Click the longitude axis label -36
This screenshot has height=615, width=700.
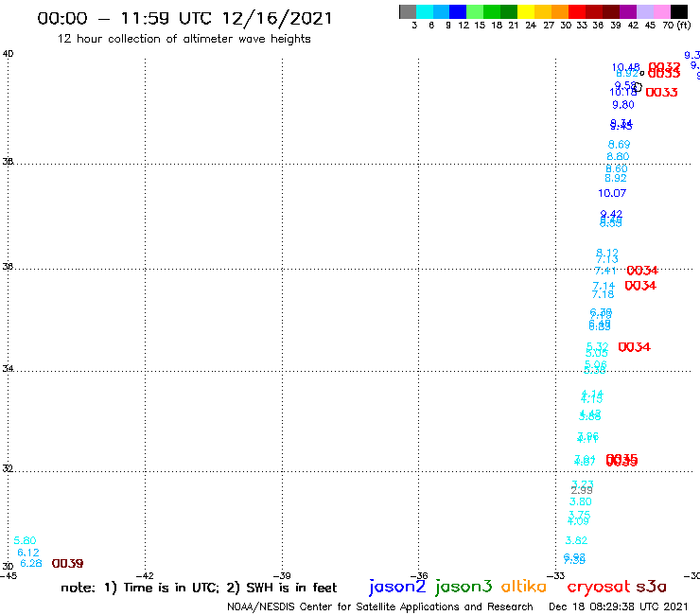[x=419, y=576]
